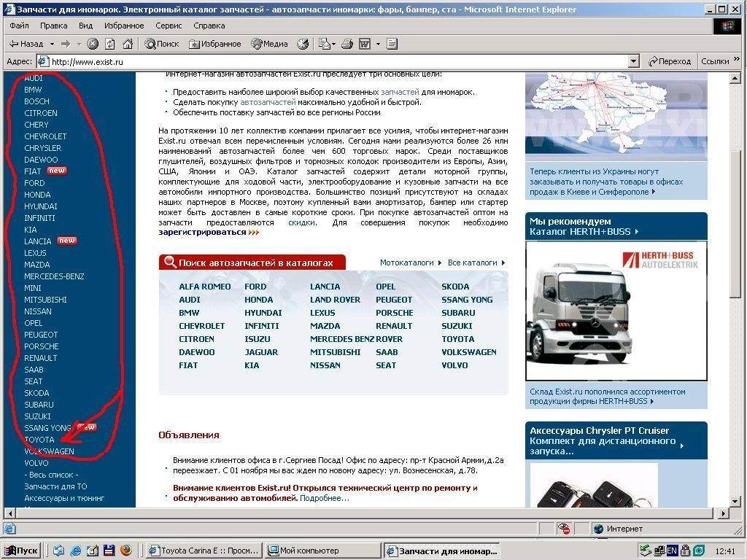Click the Print icon in toolbar

[348, 44]
